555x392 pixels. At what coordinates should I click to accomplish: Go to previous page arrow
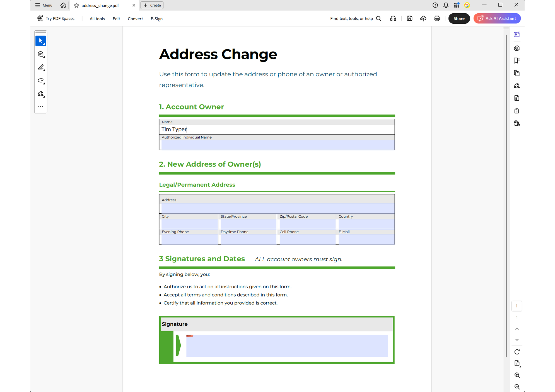click(x=517, y=329)
